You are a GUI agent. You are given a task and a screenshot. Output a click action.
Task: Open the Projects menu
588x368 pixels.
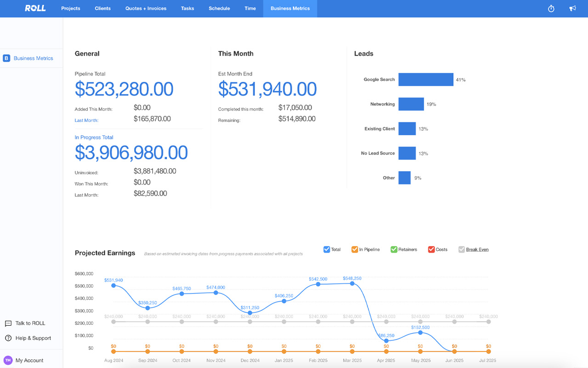click(71, 8)
